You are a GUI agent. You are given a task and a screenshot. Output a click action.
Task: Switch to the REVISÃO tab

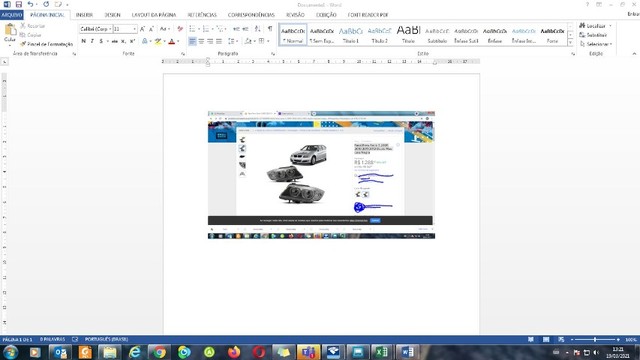pyautogui.click(x=295, y=15)
